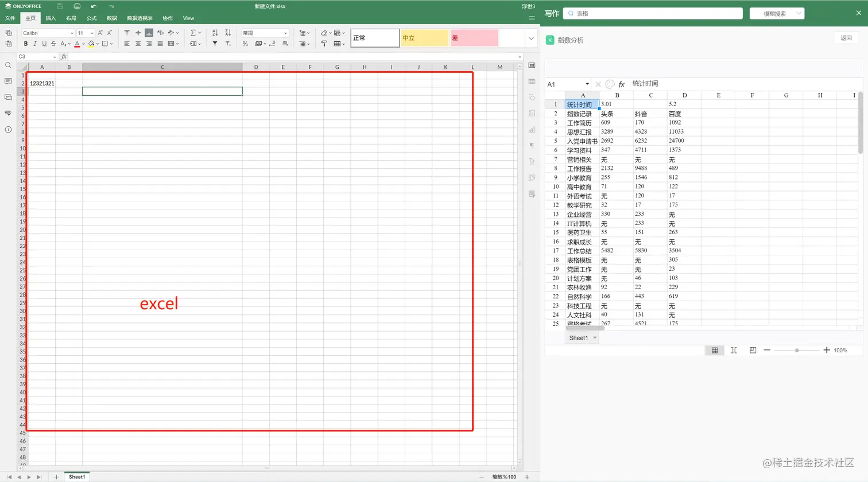Viewport: 868px width, 482px height.
Task: Add a new sheet with the plus icon
Action: (x=56, y=477)
